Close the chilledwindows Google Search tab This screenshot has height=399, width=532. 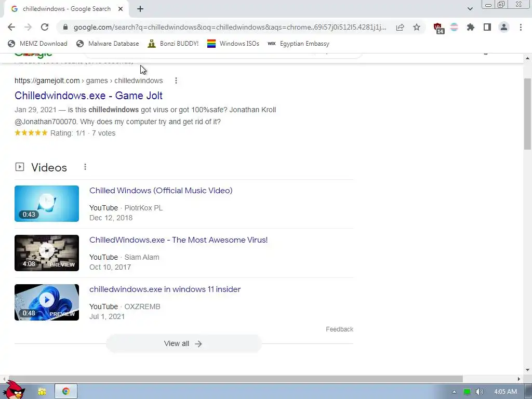121,9
